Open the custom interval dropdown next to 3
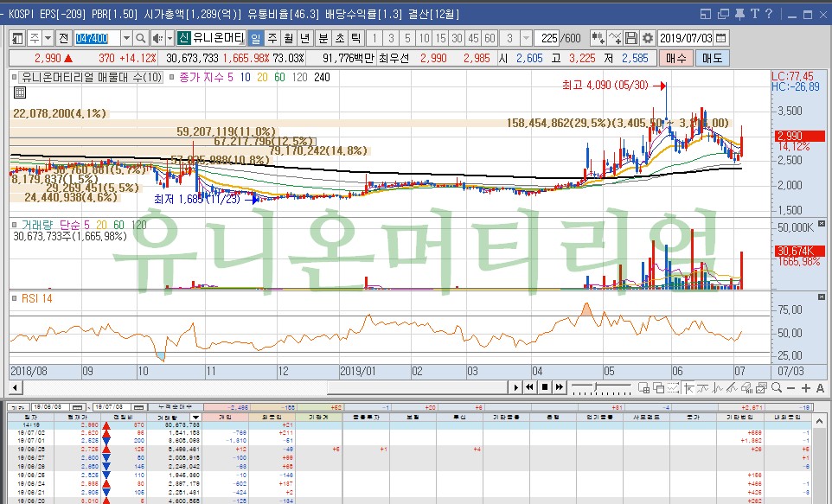The height and width of the screenshot is (504, 832). point(526,38)
